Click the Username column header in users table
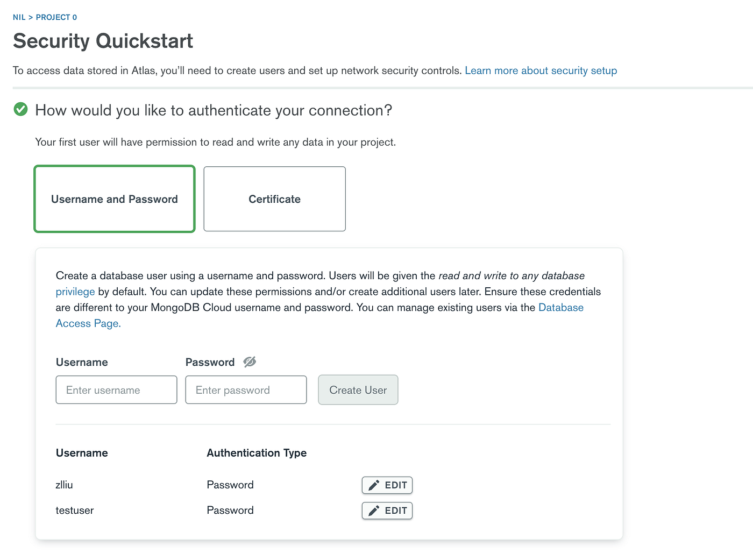 pos(82,453)
